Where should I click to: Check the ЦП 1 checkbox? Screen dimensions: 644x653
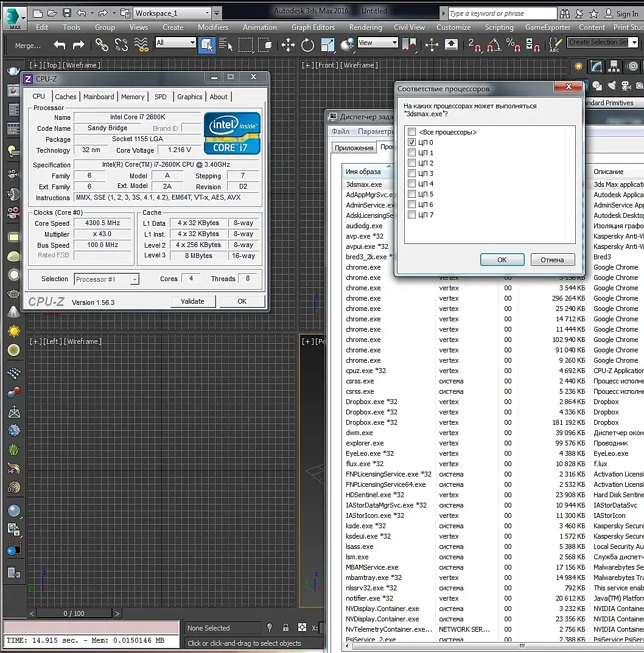[411, 152]
